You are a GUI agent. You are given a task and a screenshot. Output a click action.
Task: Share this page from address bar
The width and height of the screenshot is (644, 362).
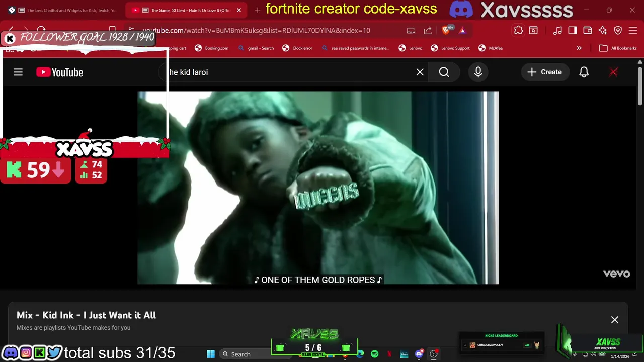pos(428,31)
